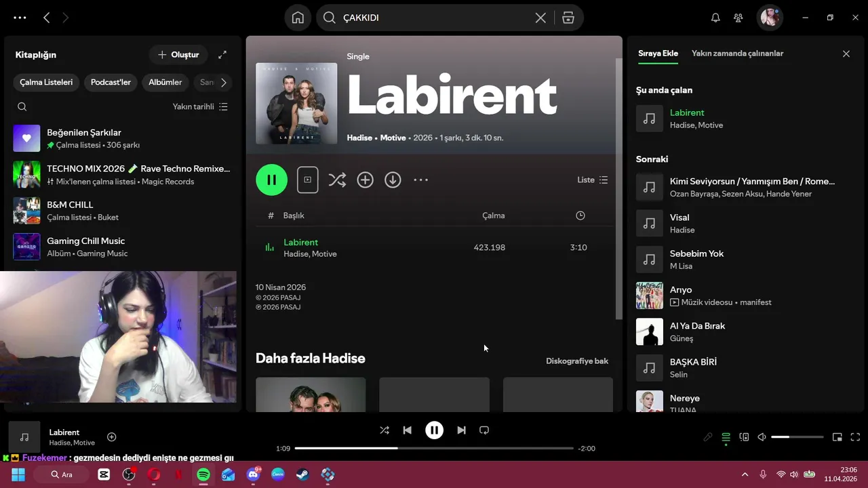Filter library by Çalma Listeleri
This screenshot has height=488, width=868.
coord(46,82)
